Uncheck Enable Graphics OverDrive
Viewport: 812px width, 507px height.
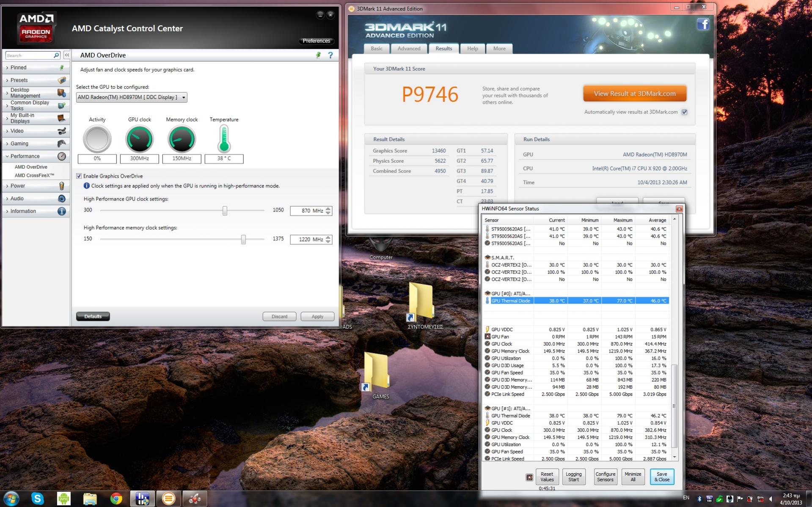[79, 176]
